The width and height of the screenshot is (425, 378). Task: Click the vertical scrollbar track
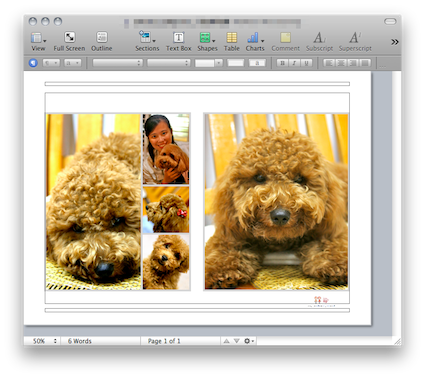click(x=396, y=203)
